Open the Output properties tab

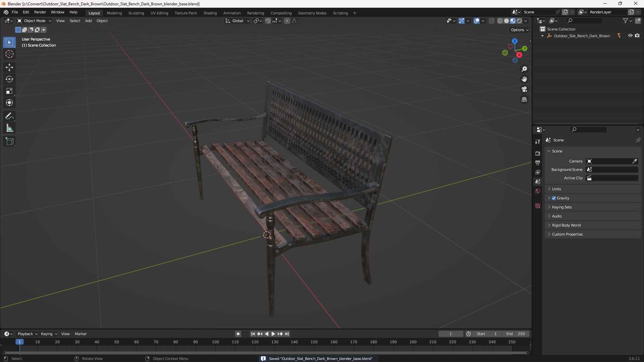(x=538, y=163)
